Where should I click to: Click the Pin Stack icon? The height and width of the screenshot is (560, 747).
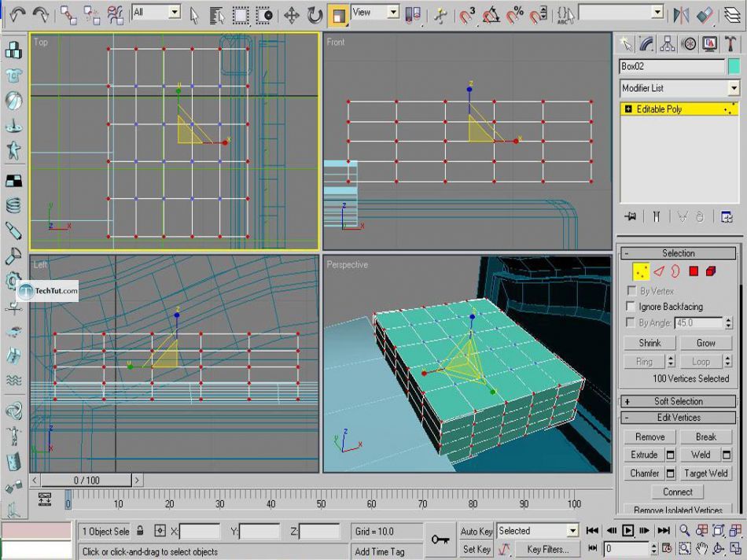coord(630,217)
